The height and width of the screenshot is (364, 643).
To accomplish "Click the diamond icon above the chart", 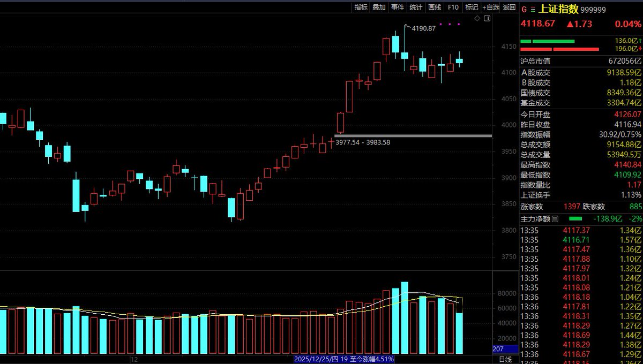I will point(477,18).
